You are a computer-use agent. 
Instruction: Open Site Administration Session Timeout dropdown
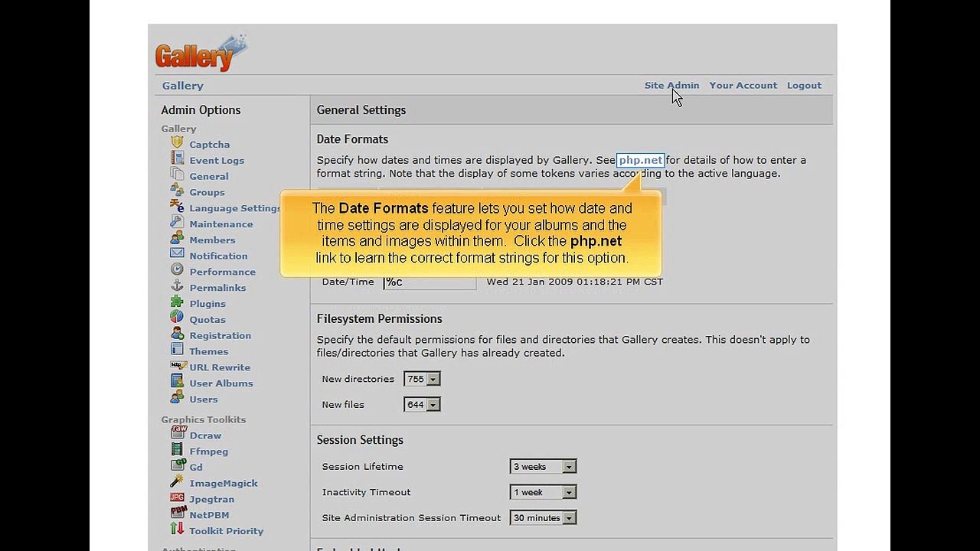(x=543, y=518)
